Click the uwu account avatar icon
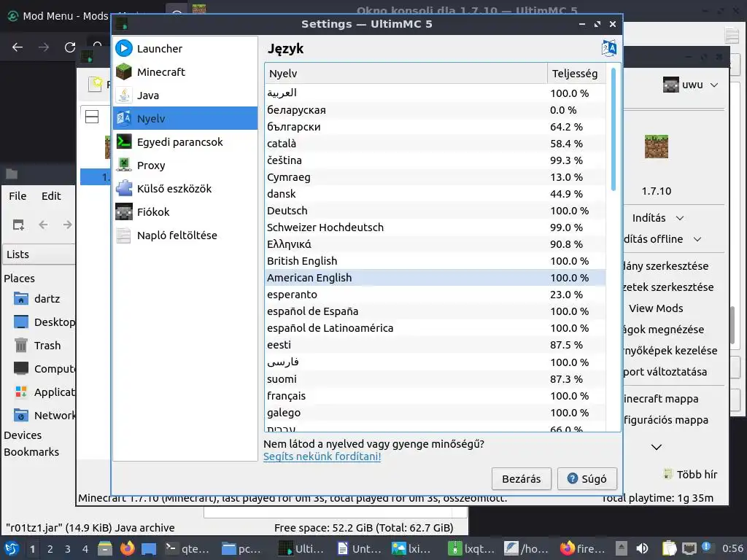Screen dimensions: 747x560 pyautogui.click(x=670, y=85)
